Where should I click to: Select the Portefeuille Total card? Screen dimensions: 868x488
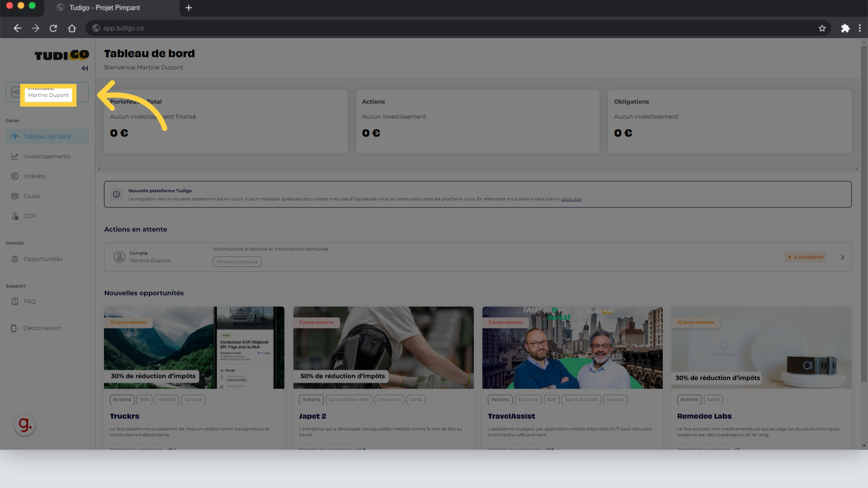(x=226, y=121)
